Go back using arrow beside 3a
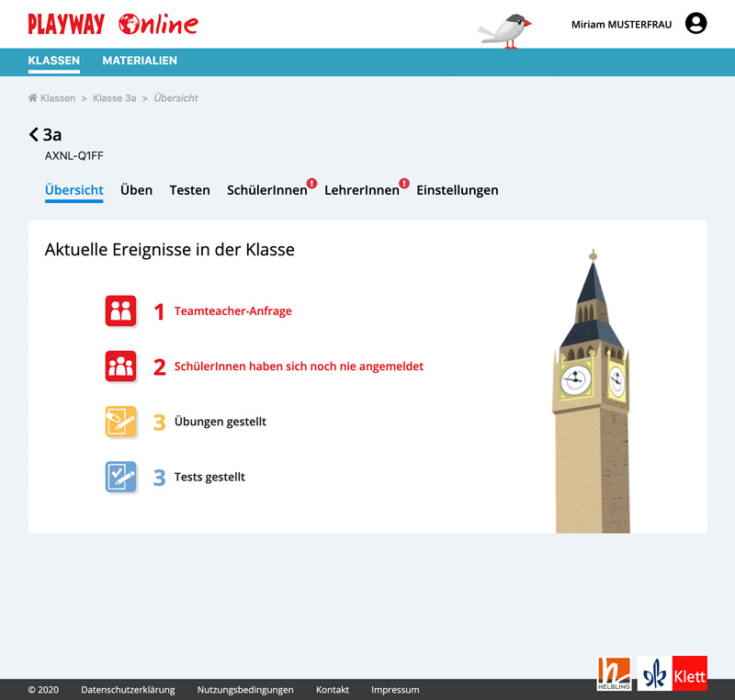This screenshot has width=735, height=700. point(34,134)
